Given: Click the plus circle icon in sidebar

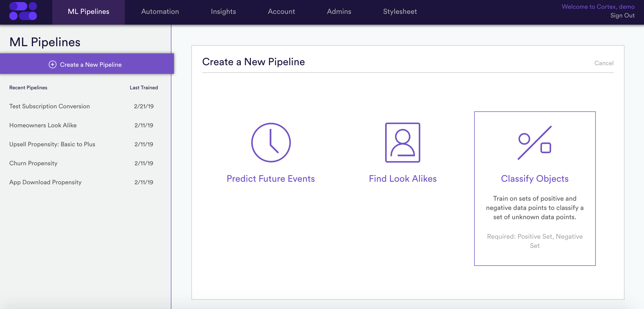Looking at the screenshot, I should pos(53,64).
